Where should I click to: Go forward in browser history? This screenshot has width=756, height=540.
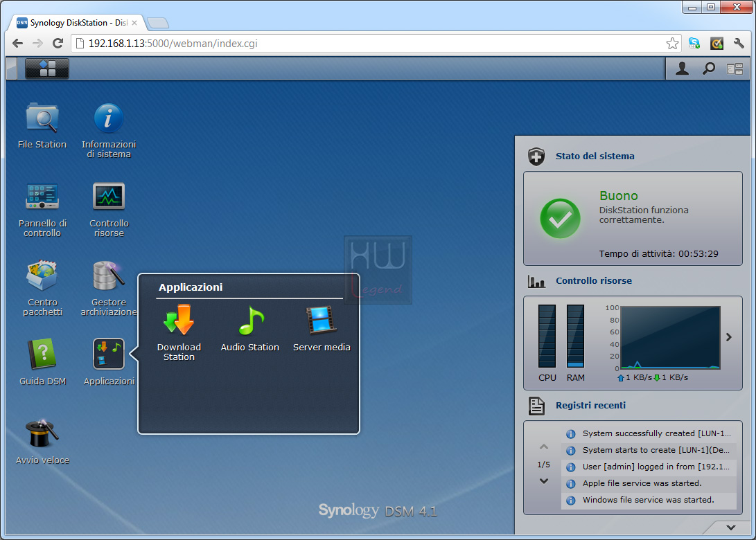click(37, 44)
